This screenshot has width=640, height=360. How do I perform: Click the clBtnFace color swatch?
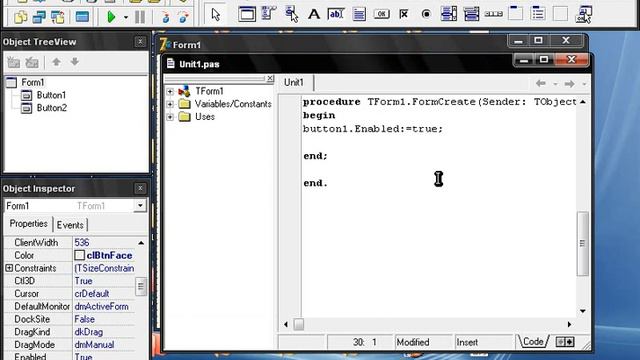(x=79, y=256)
